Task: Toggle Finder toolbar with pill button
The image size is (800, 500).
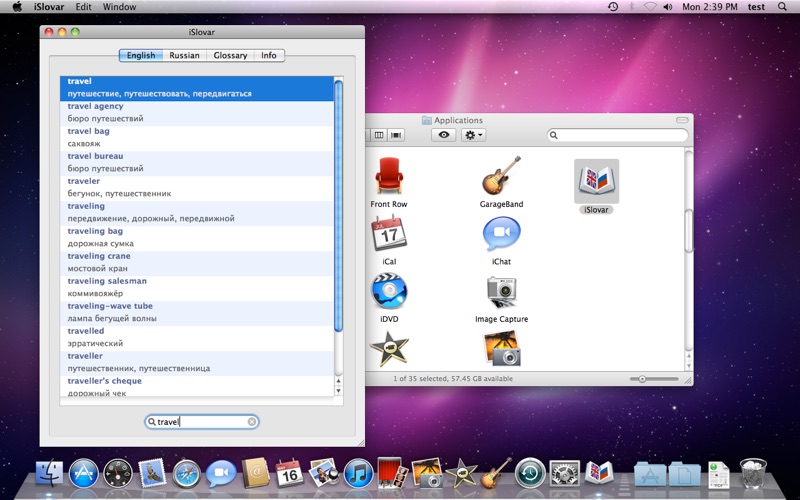Action: coord(682,120)
